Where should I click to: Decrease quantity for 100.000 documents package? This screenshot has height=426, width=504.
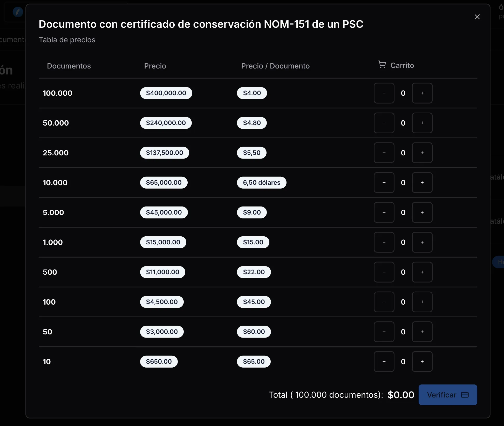click(x=384, y=93)
